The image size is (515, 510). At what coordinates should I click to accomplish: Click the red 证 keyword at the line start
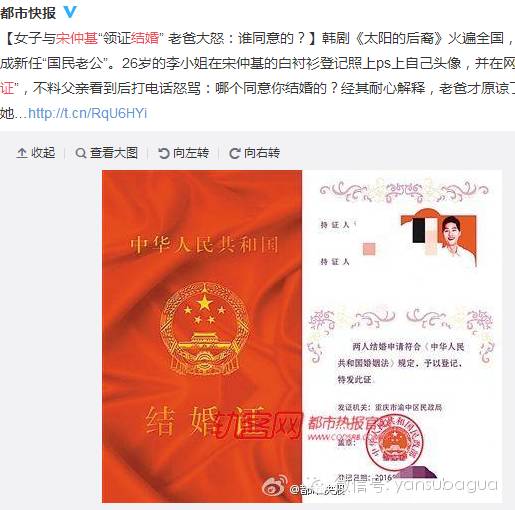coord(7,88)
